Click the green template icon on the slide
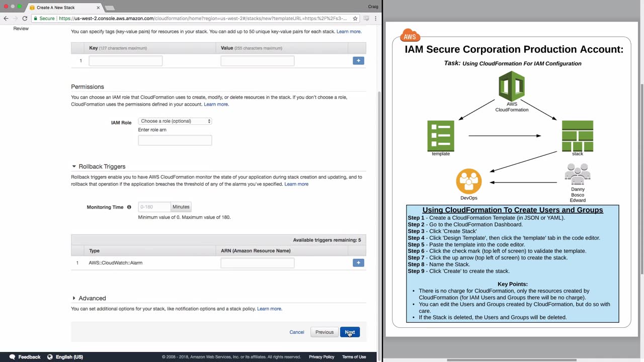644x362 pixels. (x=441, y=136)
